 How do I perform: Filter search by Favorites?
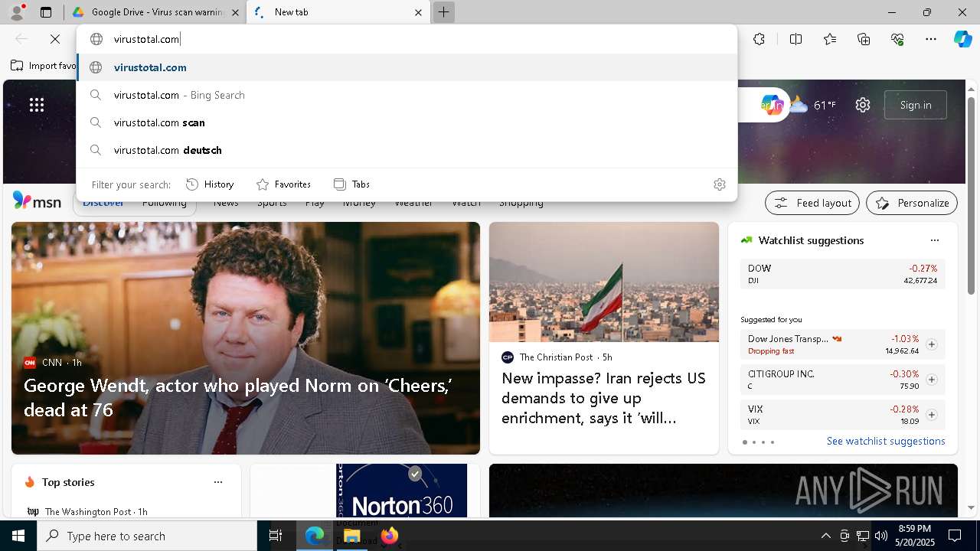[283, 184]
